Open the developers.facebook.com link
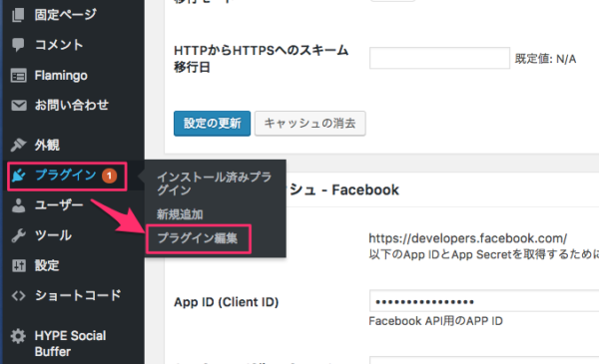This screenshot has height=364, width=599. point(467,238)
